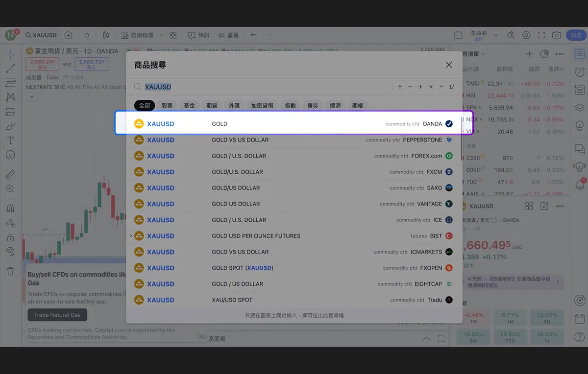Viewport: 588px width, 374px height.
Task: Open the technical indicators (技術指標) menu
Action: (137, 35)
